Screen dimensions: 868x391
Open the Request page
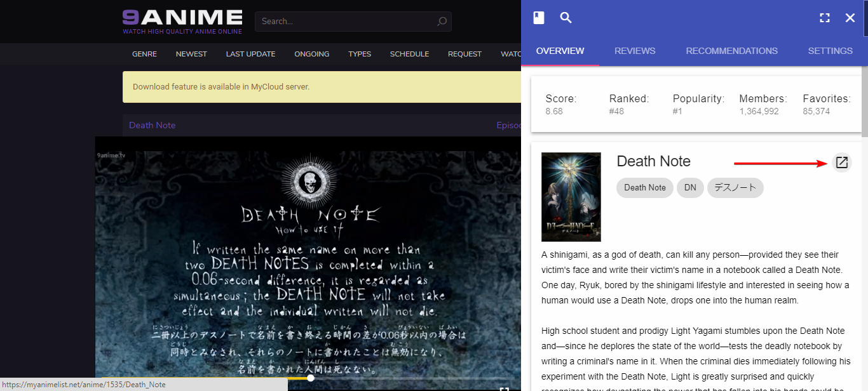(465, 54)
